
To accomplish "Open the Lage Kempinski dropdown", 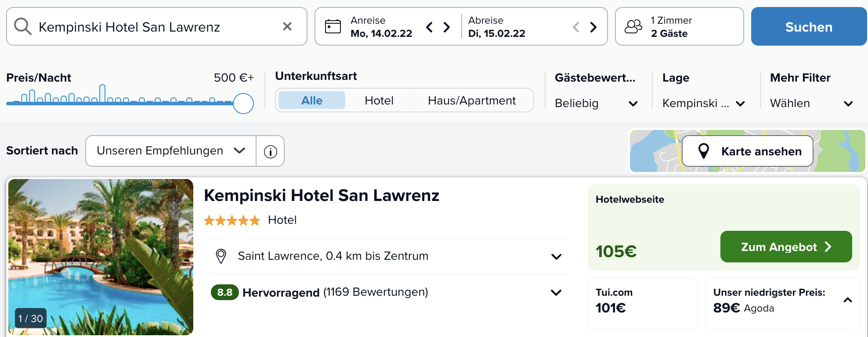I will pyautogui.click(x=704, y=104).
